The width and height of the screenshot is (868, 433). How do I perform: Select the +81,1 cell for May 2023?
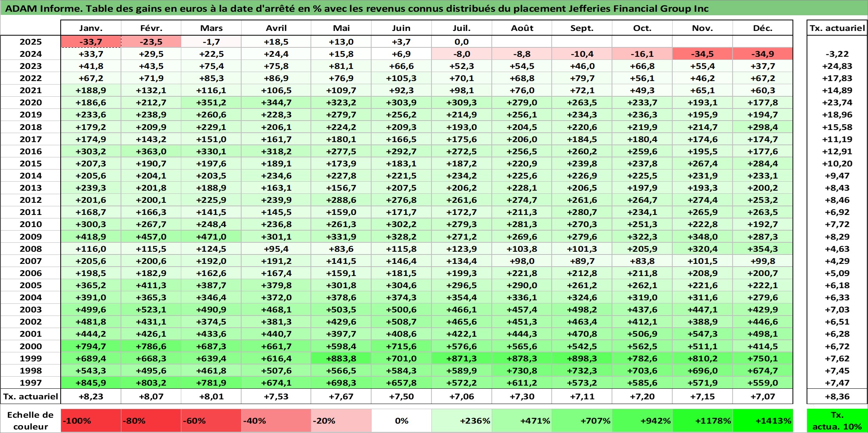coord(341,66)
